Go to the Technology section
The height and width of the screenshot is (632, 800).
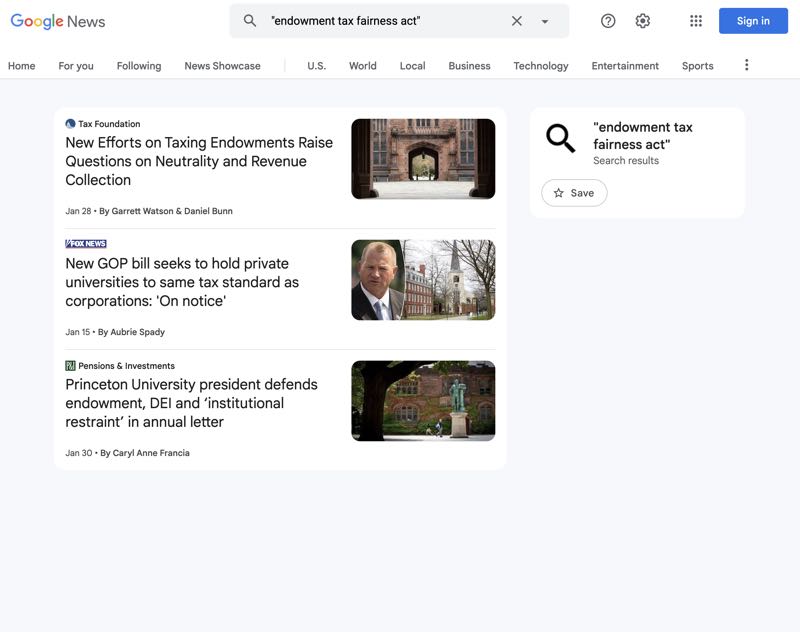click(540, 66)
